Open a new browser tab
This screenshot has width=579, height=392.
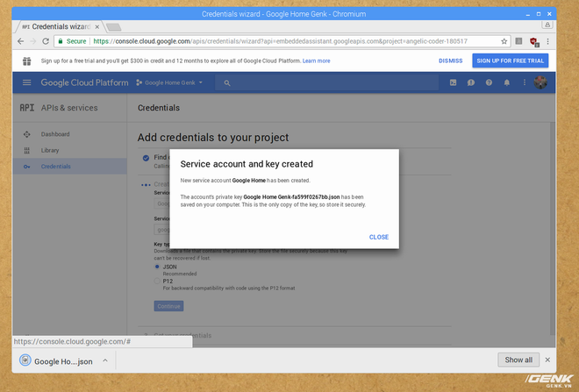(113, 27)
